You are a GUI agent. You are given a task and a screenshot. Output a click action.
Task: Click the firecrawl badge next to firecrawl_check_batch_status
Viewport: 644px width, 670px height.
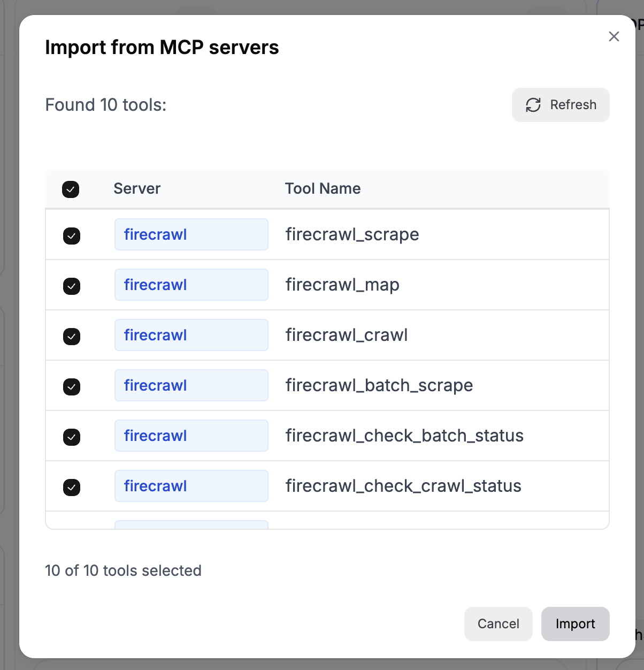191,436
